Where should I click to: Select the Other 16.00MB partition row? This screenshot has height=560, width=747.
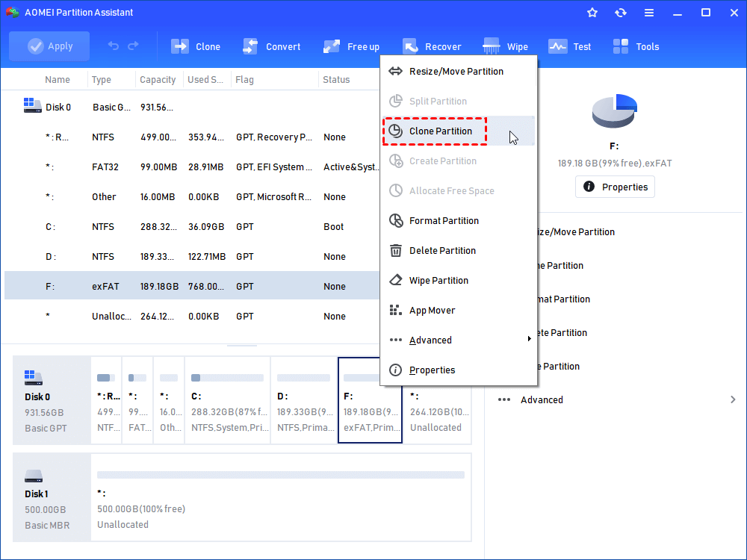tap(192, 196)
